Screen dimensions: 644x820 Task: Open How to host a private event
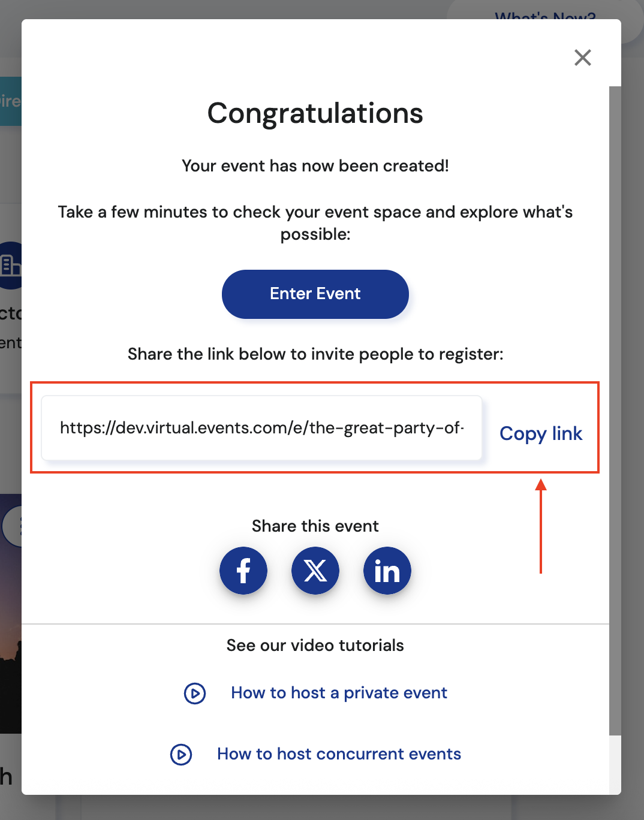pyautogui.click(x=339, y=693)
